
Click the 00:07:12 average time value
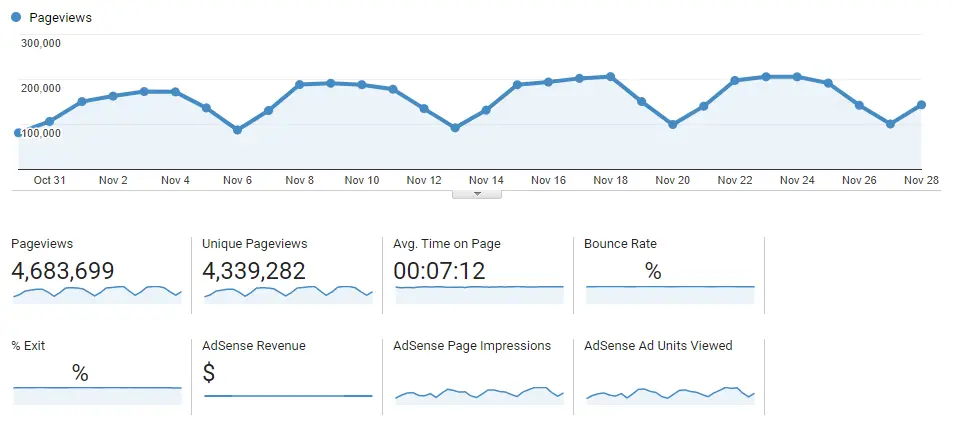[x=439, y=271]
